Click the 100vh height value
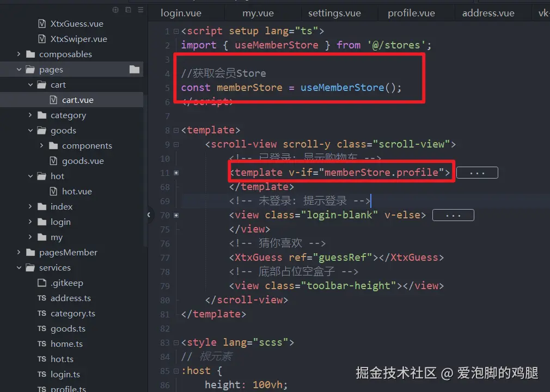Viewport: 550px width, 392px height. pyautogui.click(x=267, y=385)
